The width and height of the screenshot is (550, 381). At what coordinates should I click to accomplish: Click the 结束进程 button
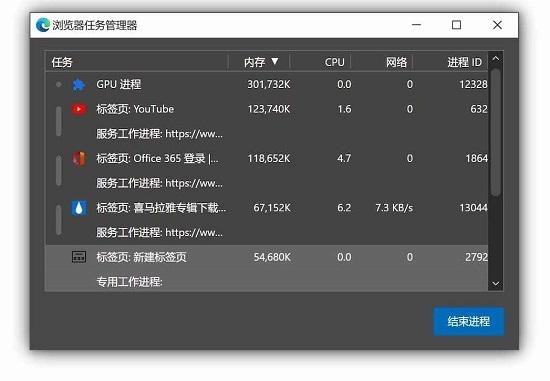click(469, 321)
